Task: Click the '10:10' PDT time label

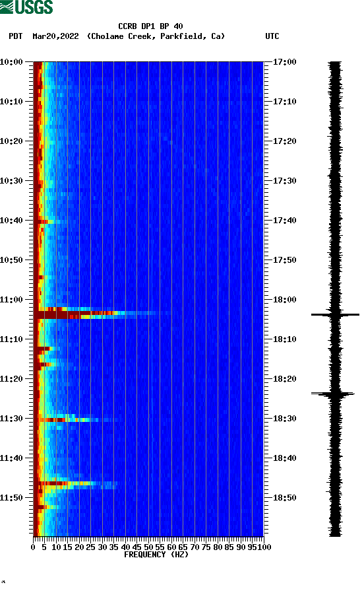Action: coord(11,102)
